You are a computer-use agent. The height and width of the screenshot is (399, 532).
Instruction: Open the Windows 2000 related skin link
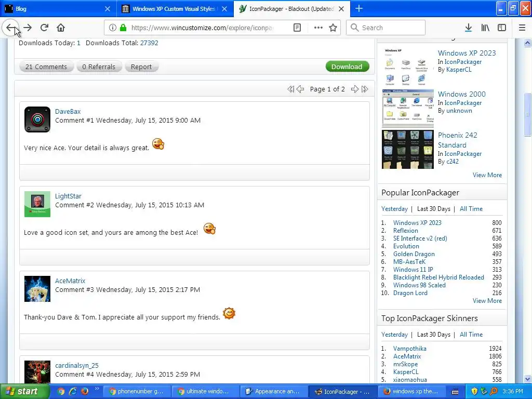(461, 94)
